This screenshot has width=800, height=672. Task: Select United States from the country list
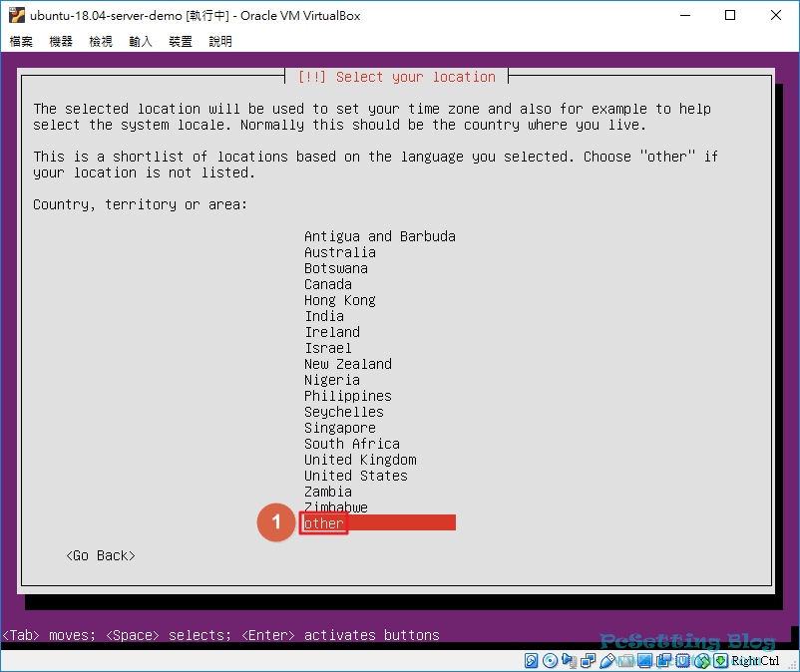coord(355,476)
